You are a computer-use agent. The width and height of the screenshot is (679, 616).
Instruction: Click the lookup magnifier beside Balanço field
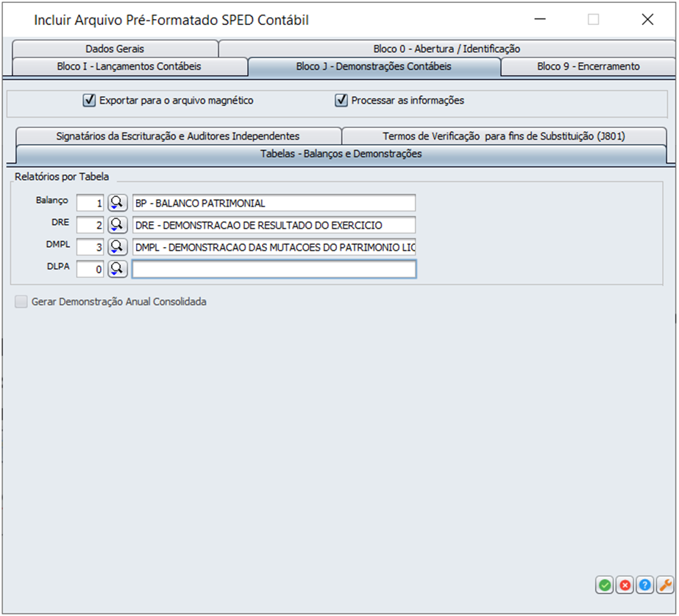[x=118, y=203]
